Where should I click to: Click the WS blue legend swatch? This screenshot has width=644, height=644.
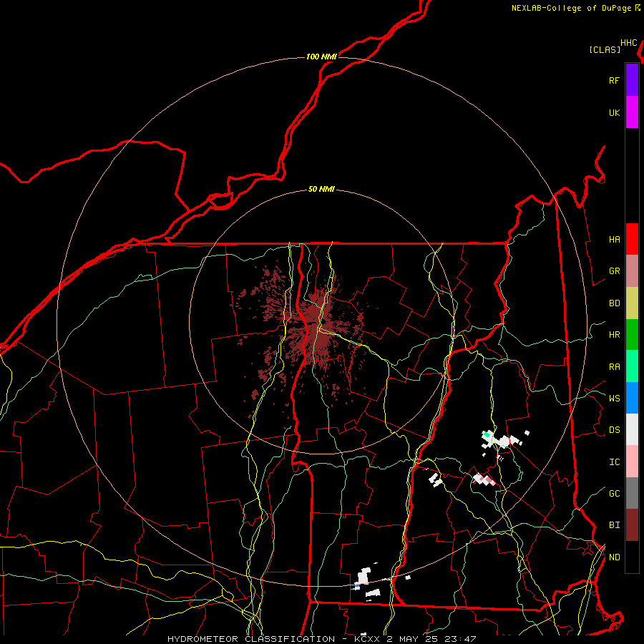point(632,398)
